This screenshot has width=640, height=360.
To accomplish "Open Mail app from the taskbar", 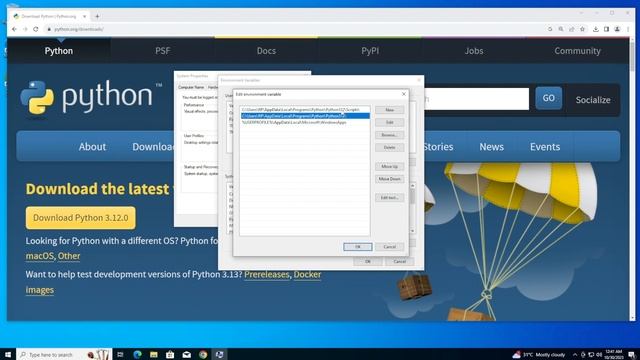I will 187,354.
